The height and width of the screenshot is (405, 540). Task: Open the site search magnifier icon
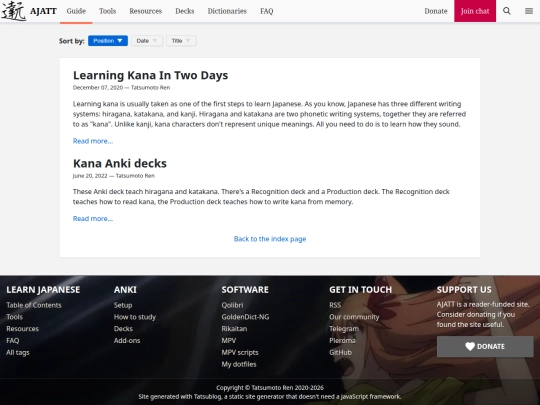tap(507, 11)
